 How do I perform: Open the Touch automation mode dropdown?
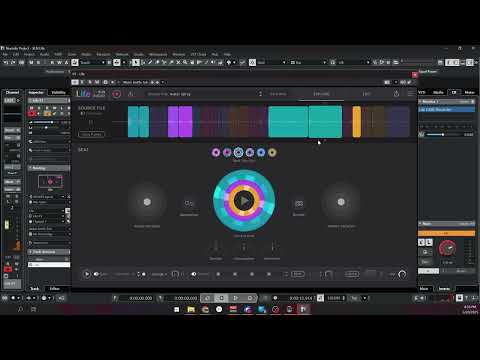(92, 62)
